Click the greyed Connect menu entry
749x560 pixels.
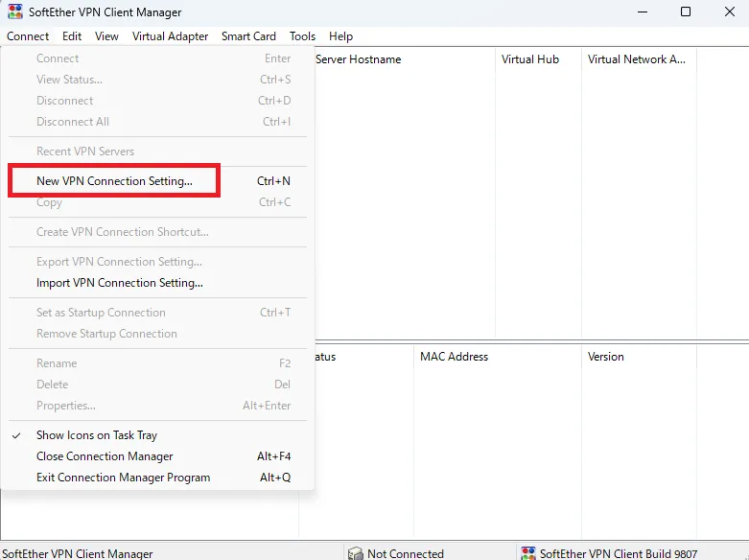[x=157, y=58]
